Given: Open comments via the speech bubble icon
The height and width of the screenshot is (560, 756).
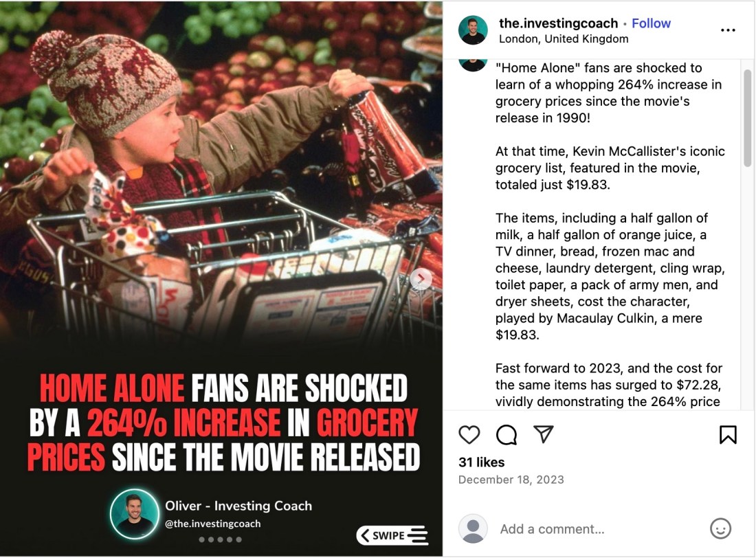Looking at the screenshot, I should tap(507, 435).
